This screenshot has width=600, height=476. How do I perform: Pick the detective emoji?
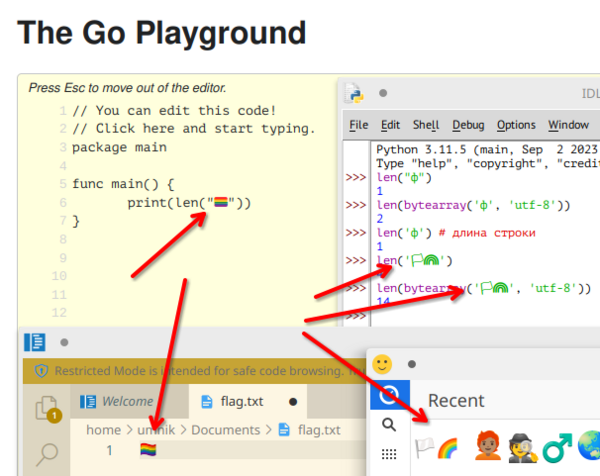coord(522,448)
